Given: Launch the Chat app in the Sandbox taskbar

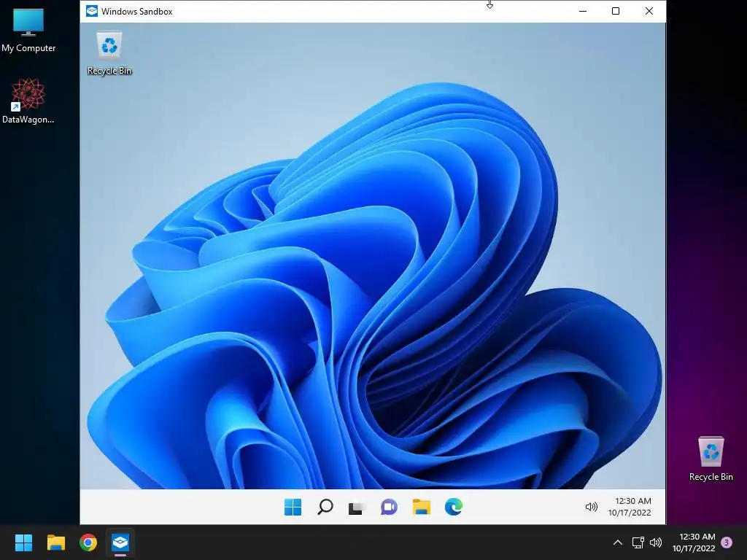Looking at the screenshot, I should click(389, 507).
